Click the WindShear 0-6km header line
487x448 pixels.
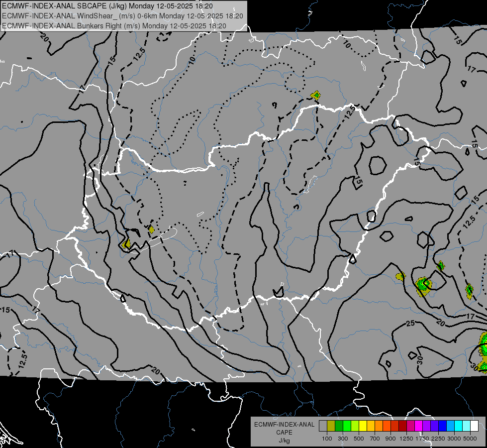tap(122, 16)
